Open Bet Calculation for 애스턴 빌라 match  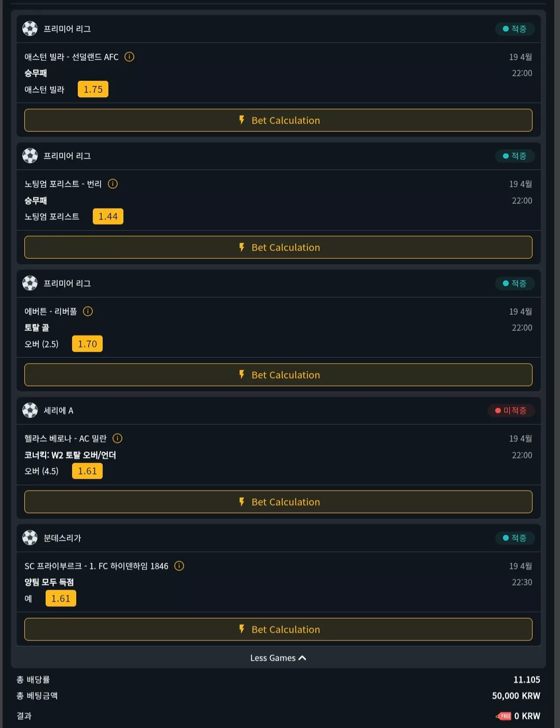[x=278, y=120]
